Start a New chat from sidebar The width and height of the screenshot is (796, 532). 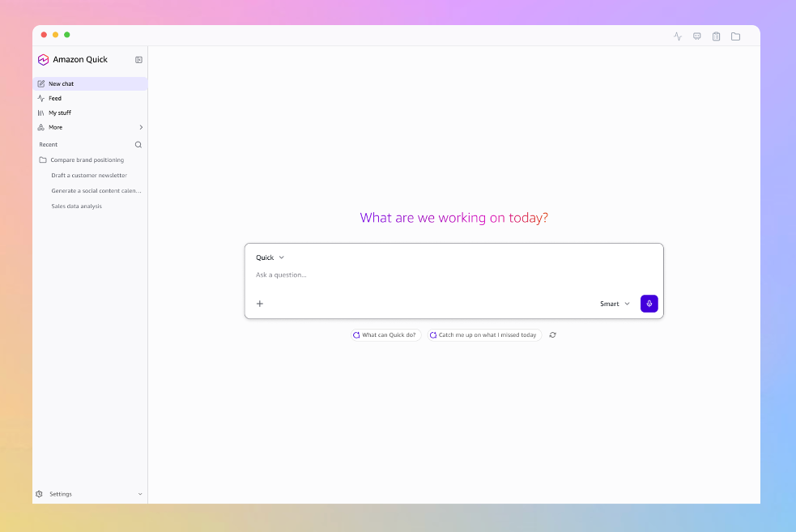click(91, 83)
